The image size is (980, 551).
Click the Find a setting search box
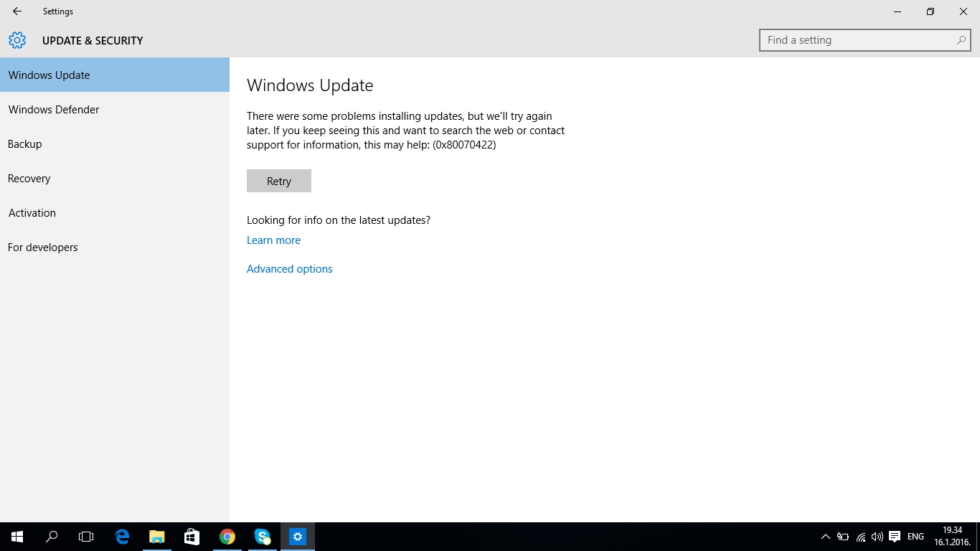tap(864, 40)
